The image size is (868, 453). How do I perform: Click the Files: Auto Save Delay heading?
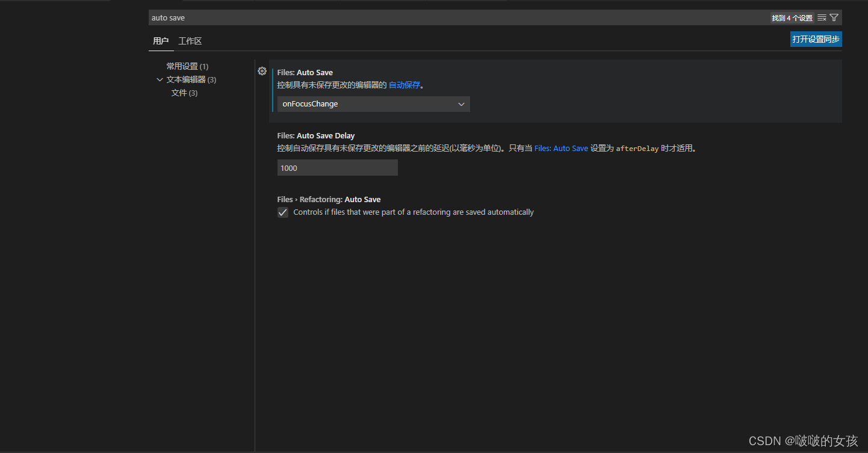pos(316,135)
